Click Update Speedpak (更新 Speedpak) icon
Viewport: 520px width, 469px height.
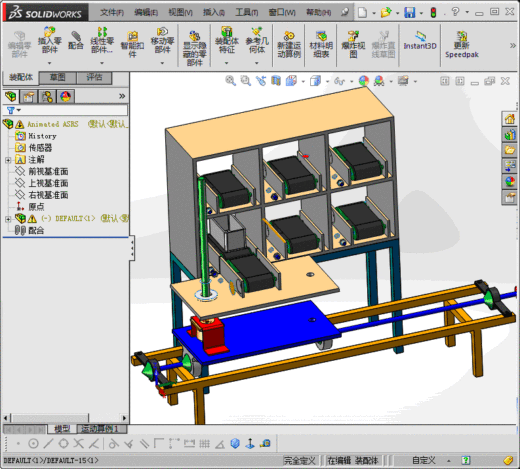coord(462,44)
